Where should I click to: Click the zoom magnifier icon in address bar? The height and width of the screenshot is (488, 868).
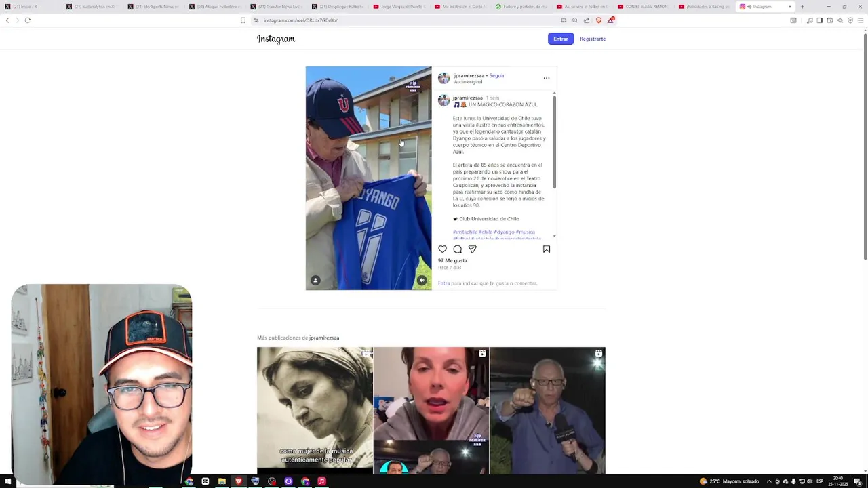tap(575, 20)
